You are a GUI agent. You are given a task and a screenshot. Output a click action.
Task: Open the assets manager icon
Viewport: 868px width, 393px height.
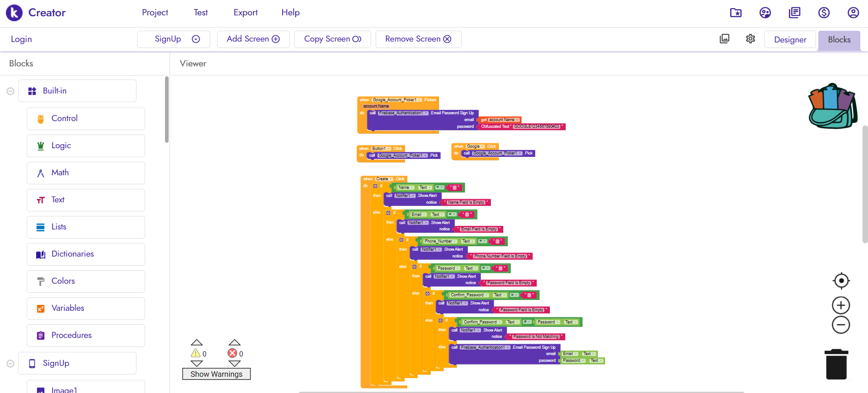(724, 39)
